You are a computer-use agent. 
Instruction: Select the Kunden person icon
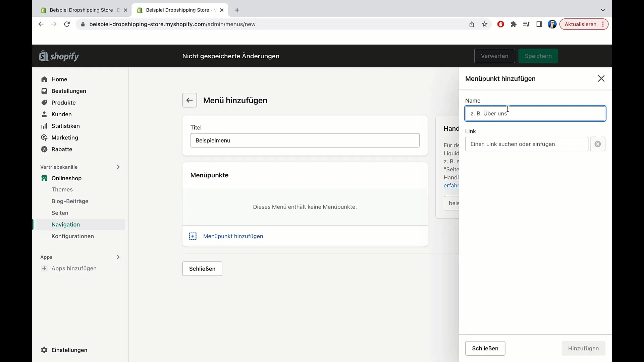pos(44,114)
